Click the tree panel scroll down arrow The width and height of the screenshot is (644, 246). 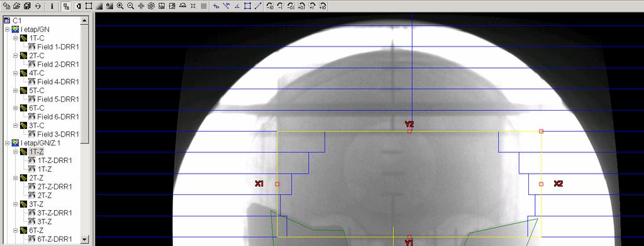click(x=85, y=239)
